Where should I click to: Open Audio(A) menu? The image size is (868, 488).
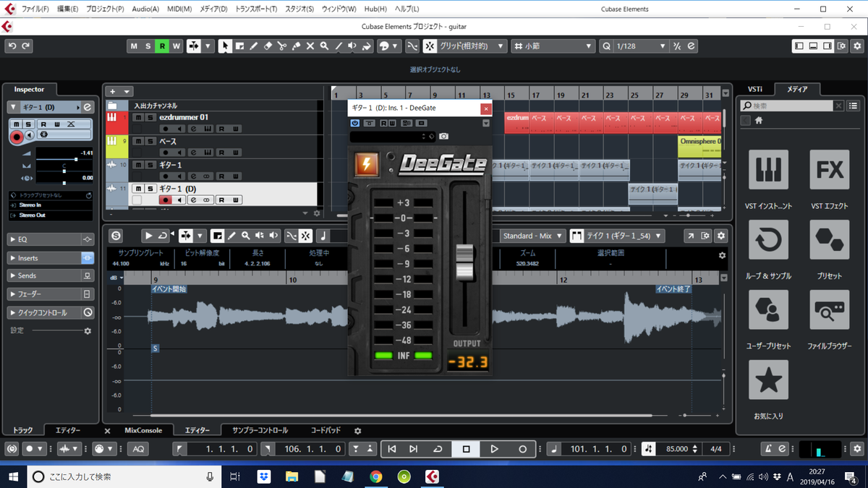tap(145, 9)
